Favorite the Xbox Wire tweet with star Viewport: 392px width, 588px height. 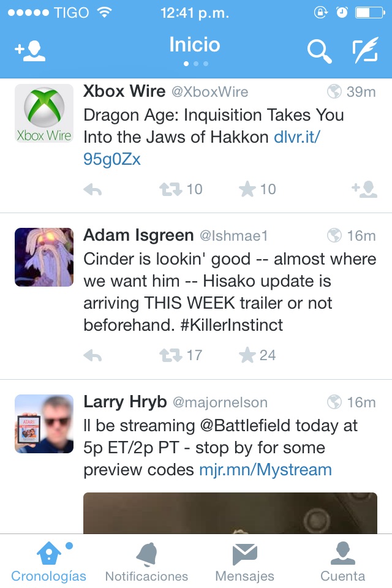point(247,190)
